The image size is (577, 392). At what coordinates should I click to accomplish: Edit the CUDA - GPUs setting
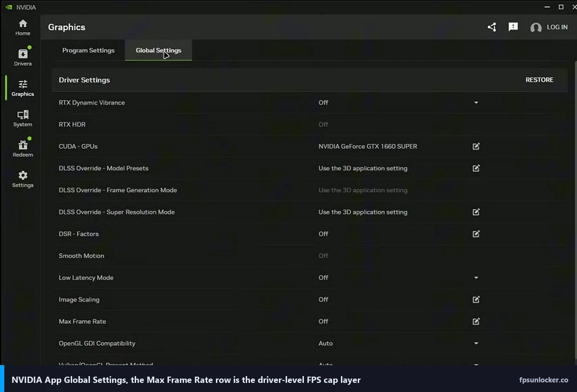(476, 146)
